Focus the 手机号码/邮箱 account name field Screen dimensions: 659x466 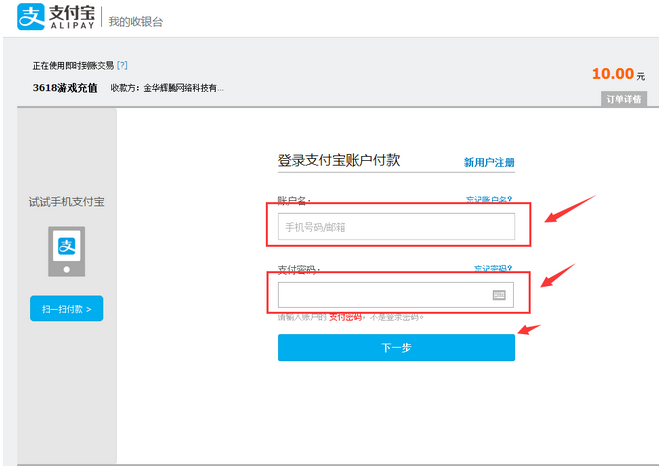click(x=396, y=226)
